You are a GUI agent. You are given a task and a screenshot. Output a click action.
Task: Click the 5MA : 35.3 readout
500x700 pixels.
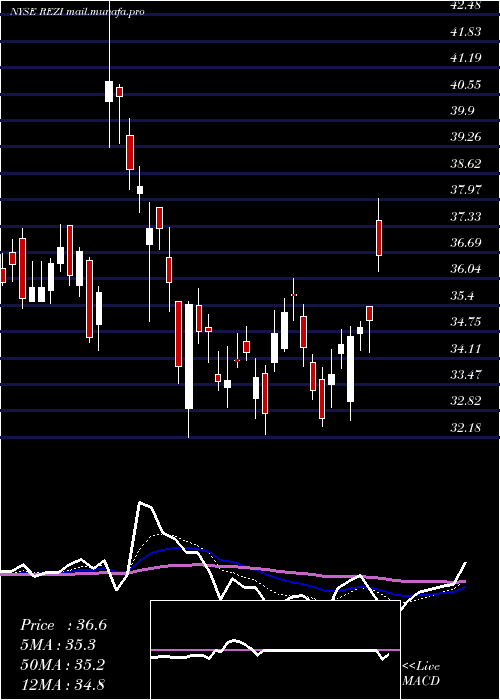pos(58,645)
